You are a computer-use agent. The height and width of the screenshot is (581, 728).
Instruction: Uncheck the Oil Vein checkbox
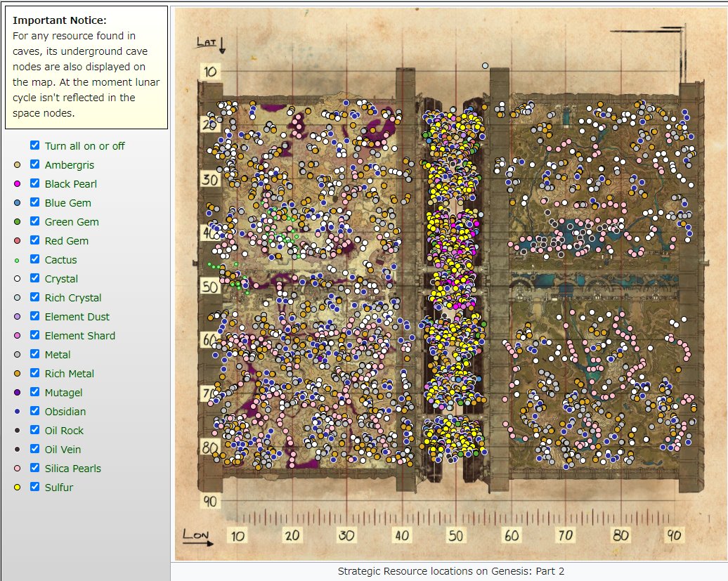click(35, 449)
